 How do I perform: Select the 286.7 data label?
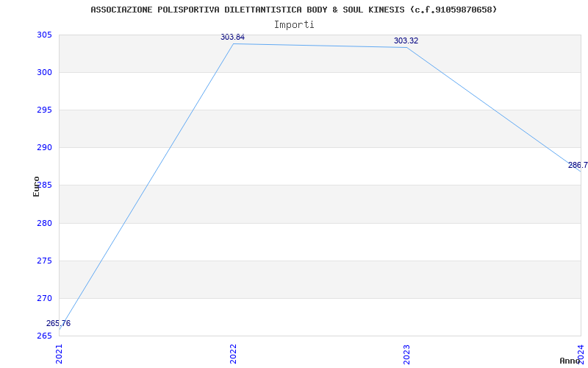click(578, 165)
